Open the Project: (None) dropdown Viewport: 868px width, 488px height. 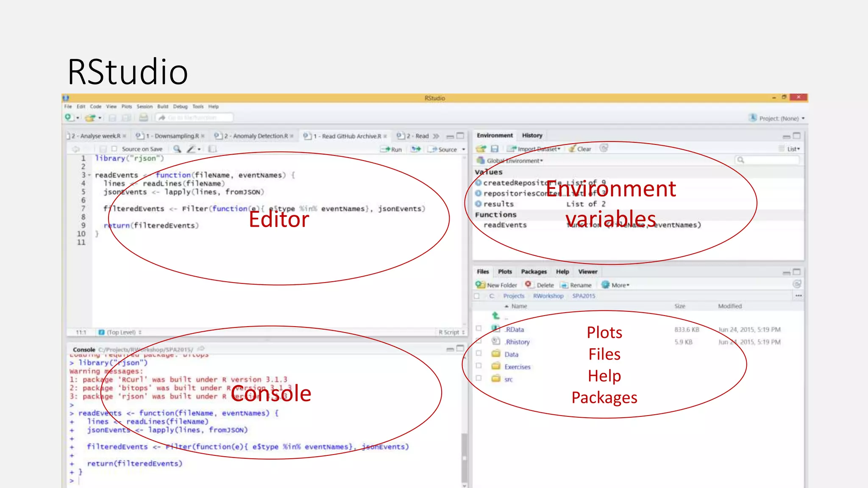pyautogui.click(x=777, y=118)
